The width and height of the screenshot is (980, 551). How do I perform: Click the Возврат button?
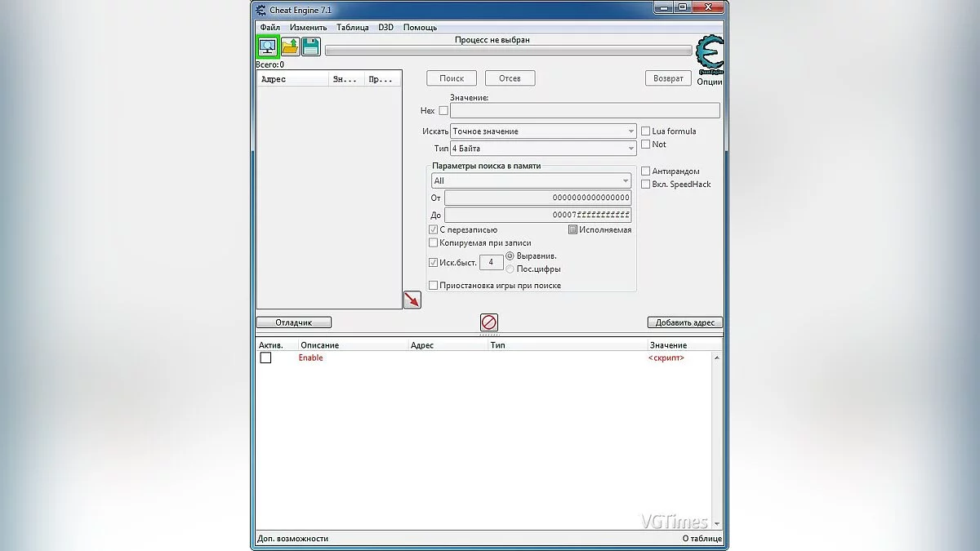click(x=668, y=78)
